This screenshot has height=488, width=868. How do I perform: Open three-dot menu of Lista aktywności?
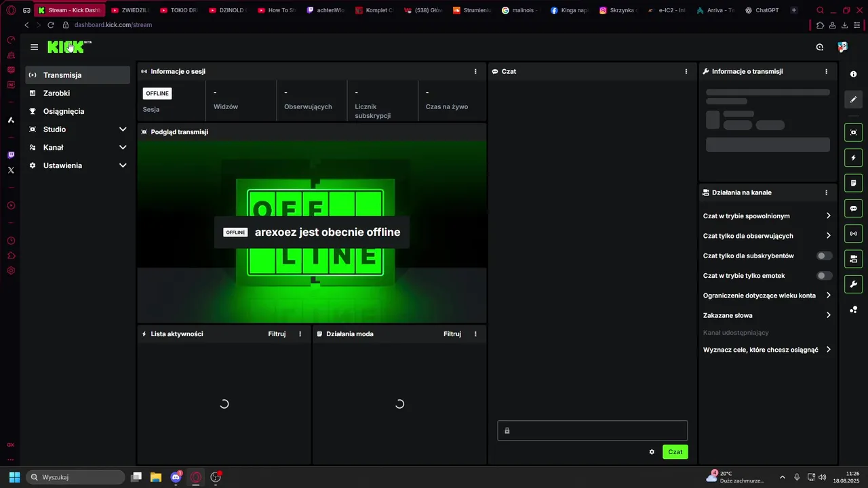(300, 333)
